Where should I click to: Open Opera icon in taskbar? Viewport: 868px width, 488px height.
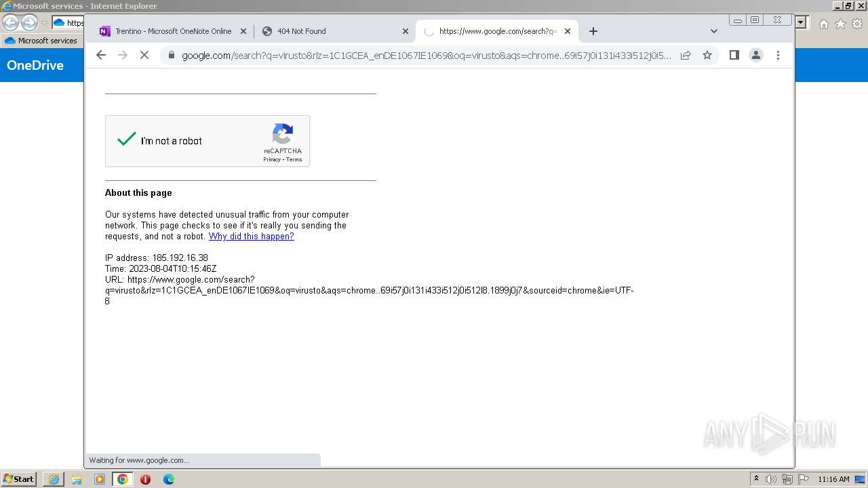(145, 479)
